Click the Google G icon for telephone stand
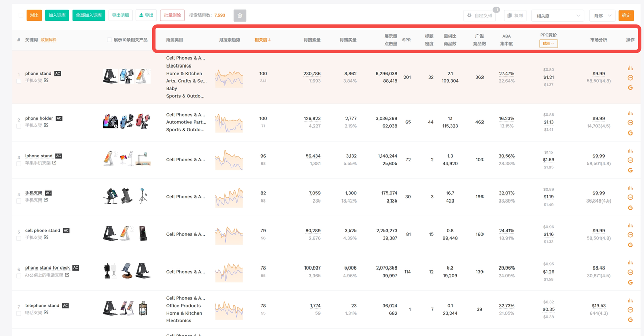Viewport: 644px width, 336px height. [x=630, y=320]
